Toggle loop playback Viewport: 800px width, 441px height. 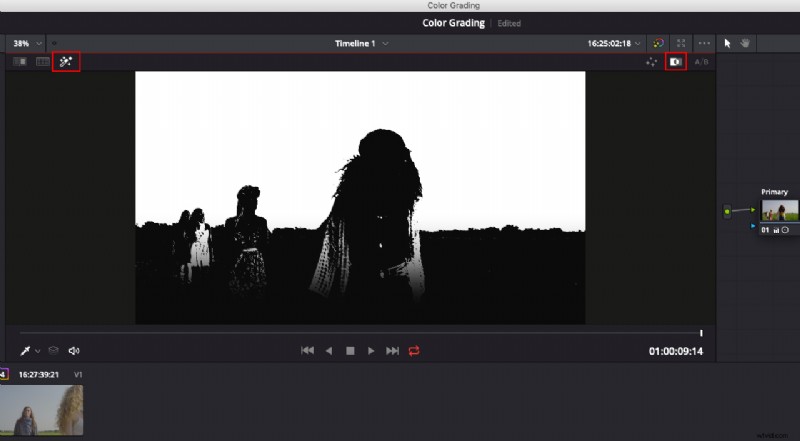point(414,351)
